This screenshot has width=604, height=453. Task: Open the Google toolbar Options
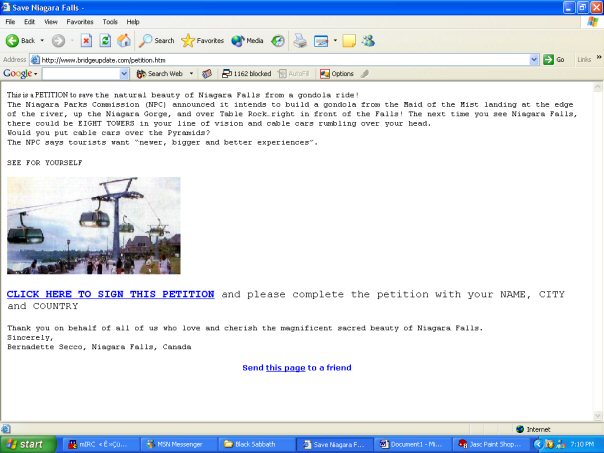[337, 74]
